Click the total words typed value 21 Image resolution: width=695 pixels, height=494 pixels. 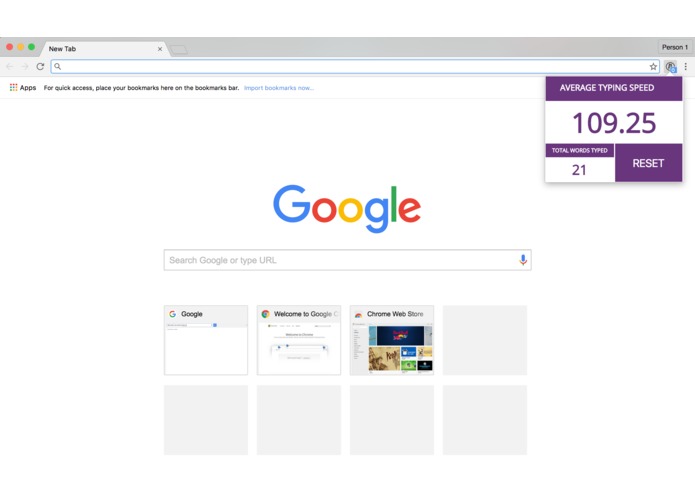click(579, 170)
